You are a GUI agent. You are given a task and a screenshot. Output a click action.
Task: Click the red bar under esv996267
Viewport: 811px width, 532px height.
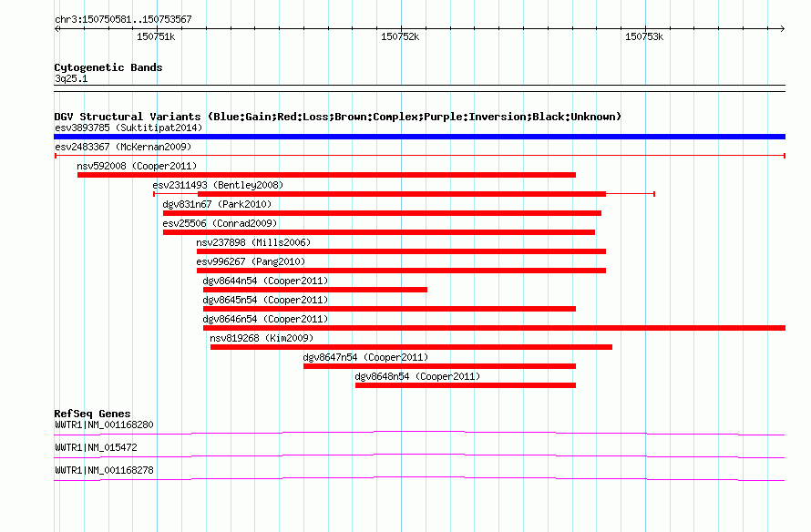401,271
